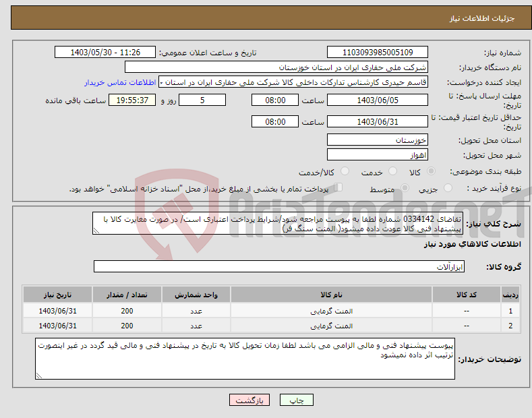
Task: Click the بازگشت (back) button
Action: [x=249, y=400]
